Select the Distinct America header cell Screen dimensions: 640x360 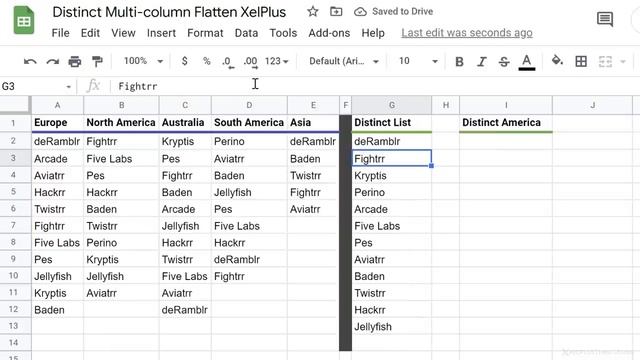(506, 122)
